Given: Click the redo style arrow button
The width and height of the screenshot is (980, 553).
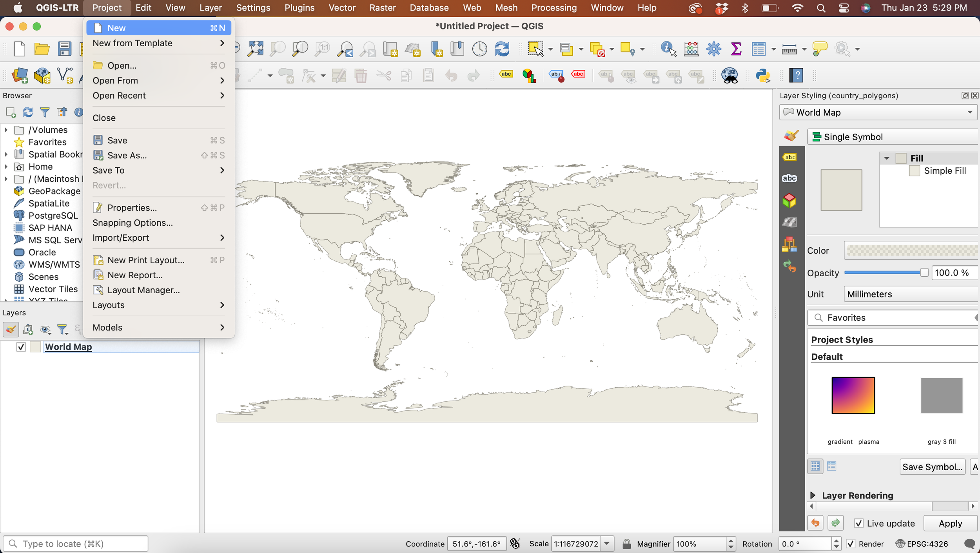Looking at the screenshot, I should [835, 523].
